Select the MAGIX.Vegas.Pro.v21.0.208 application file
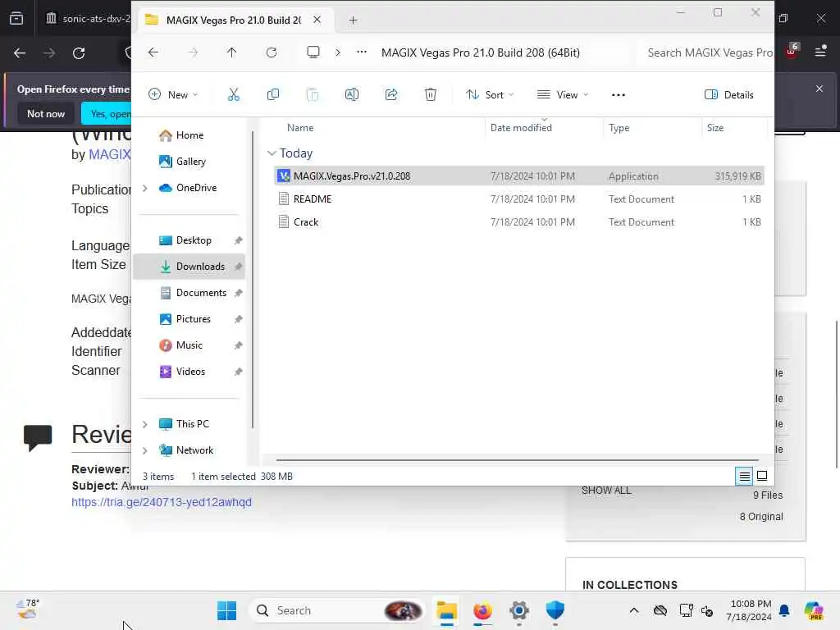 pyautogui.click(x=518, y=176)
